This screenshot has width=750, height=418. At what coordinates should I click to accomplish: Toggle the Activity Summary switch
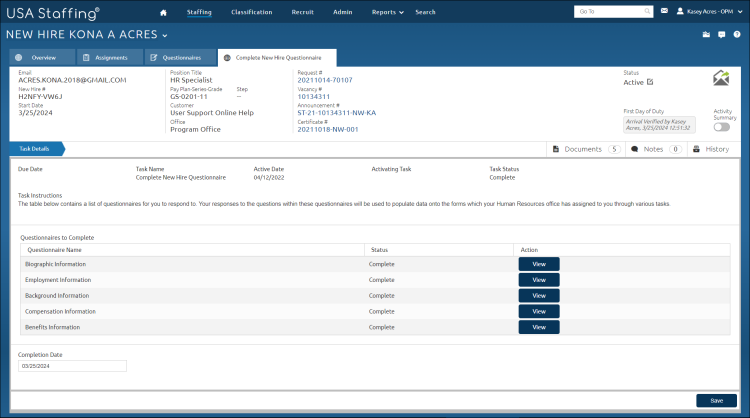(721, 127)
